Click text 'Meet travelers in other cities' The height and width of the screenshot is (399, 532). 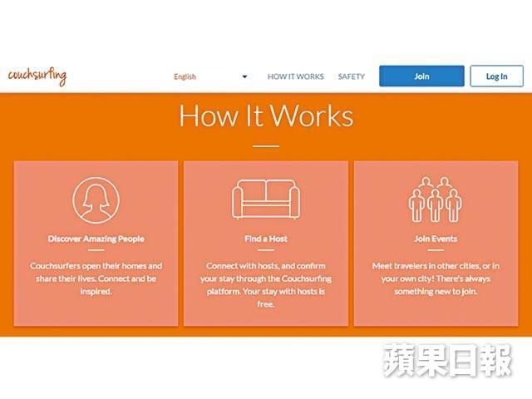click(425, 266)
